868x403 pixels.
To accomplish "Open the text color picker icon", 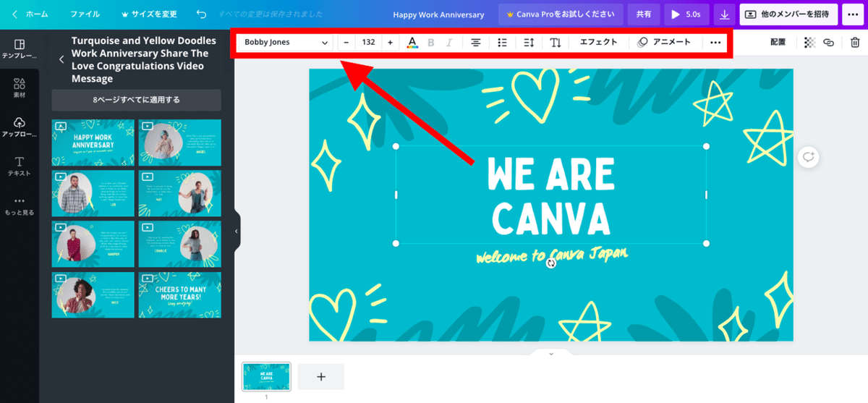I will [412, 43].
